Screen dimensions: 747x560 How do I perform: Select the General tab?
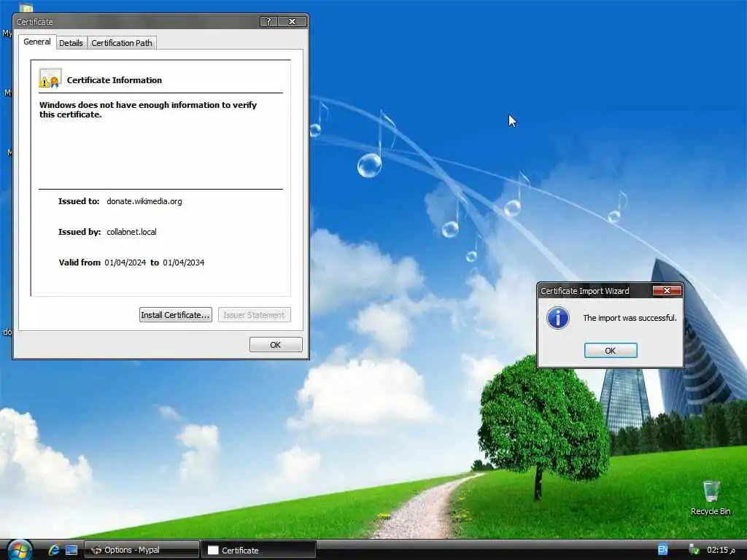pyautogui.click(x=37, y=42)
